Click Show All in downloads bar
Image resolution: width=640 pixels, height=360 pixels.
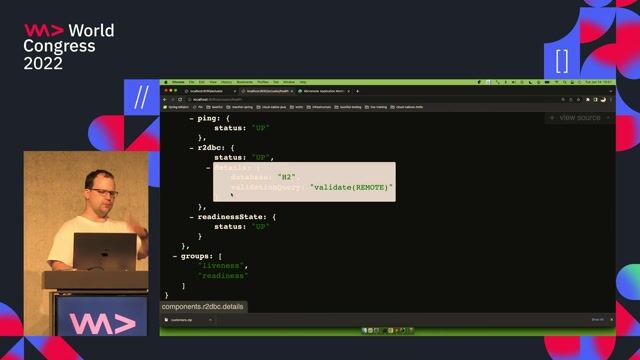tap(598, 320)
